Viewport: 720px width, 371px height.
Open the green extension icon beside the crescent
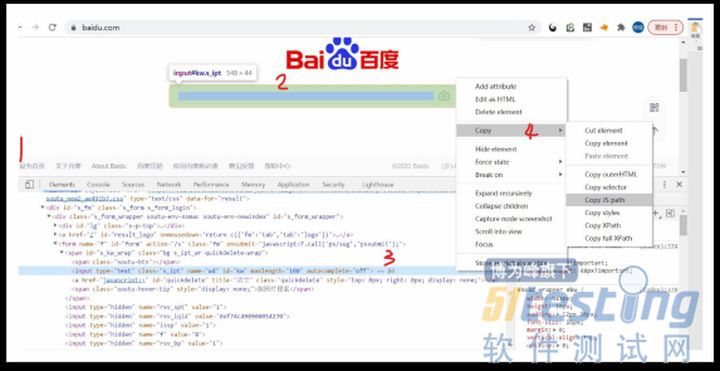coord(570,28)
